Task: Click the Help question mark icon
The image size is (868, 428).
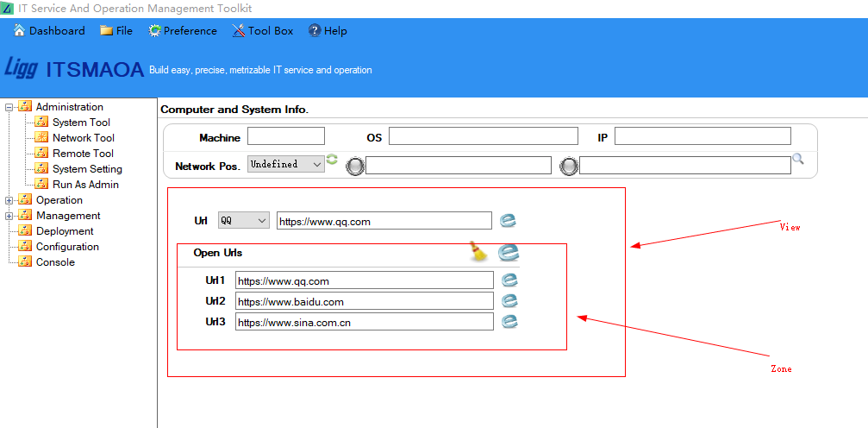Action: [x=315, y=30]
